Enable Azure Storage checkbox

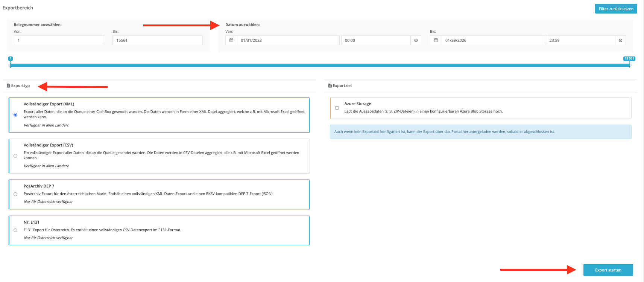click(337, 108)
